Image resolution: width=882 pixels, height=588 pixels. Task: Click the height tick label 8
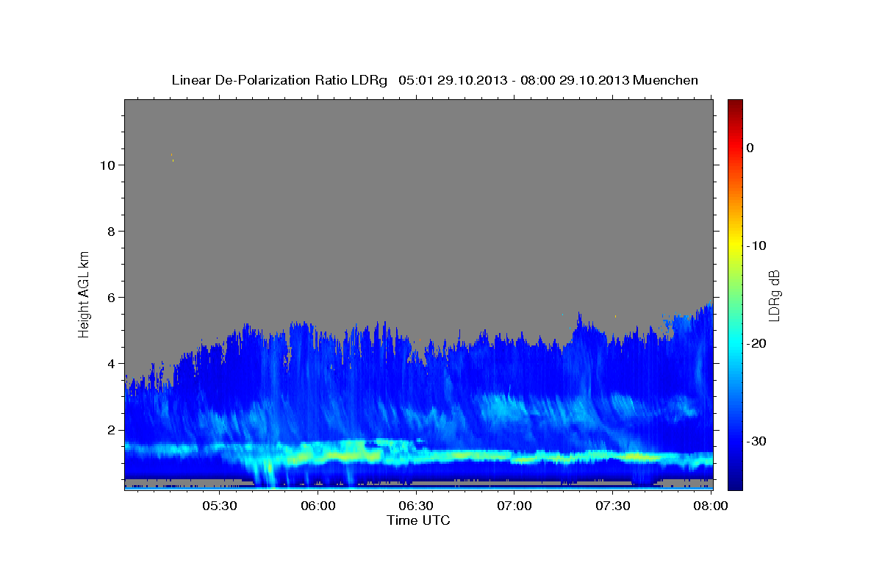pos(111,231)
